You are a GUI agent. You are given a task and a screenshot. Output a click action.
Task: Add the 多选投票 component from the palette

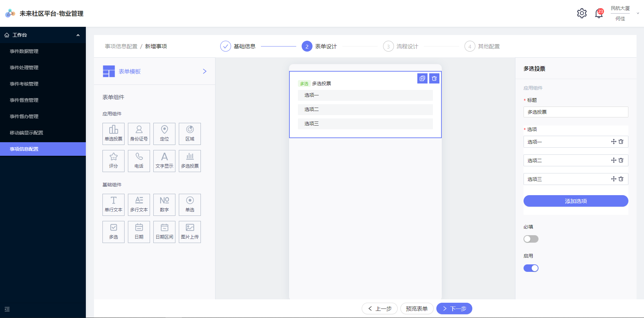pos(190,161)
